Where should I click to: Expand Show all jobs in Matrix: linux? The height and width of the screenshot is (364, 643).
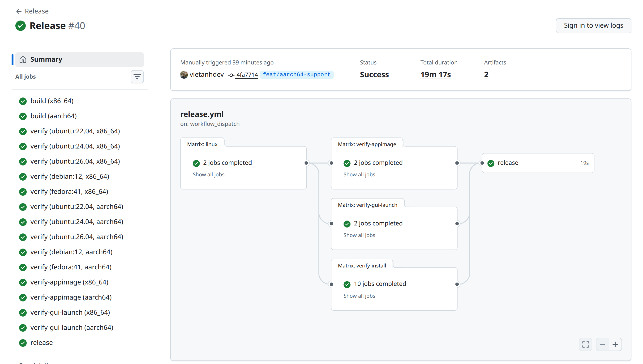click(208, 174)
